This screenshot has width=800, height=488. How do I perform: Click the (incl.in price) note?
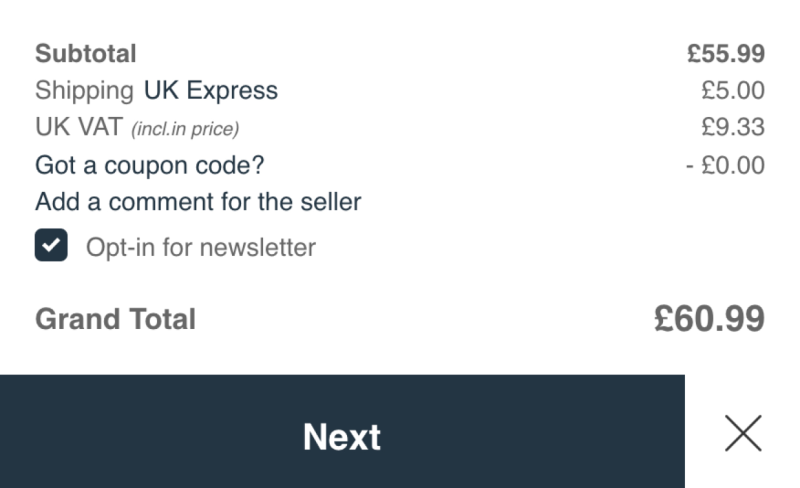point(185,129)
